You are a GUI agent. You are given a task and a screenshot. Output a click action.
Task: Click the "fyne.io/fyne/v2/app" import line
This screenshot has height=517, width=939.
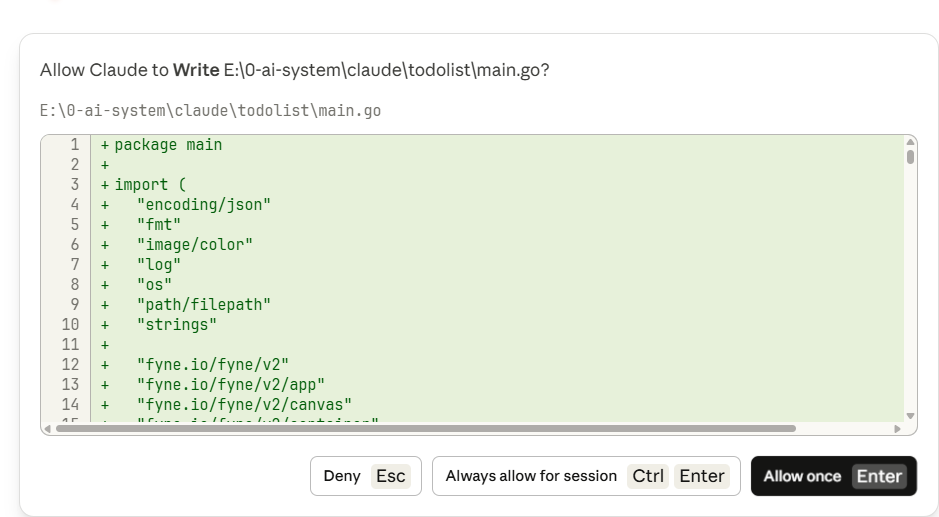[231, 385]
